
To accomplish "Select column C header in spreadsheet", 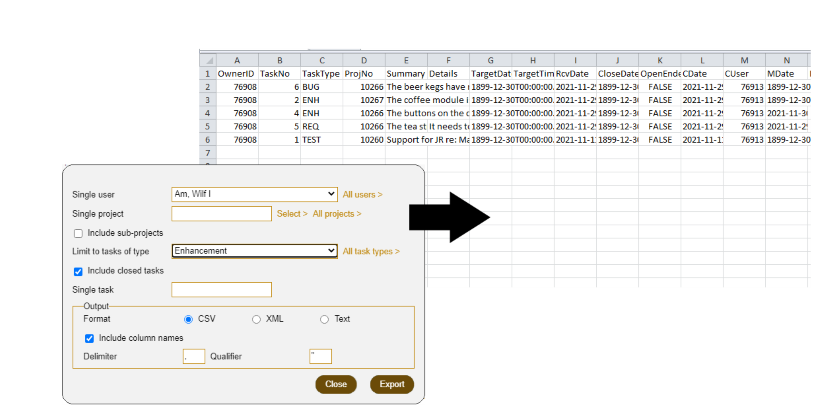I will click(x=322, y=60).
